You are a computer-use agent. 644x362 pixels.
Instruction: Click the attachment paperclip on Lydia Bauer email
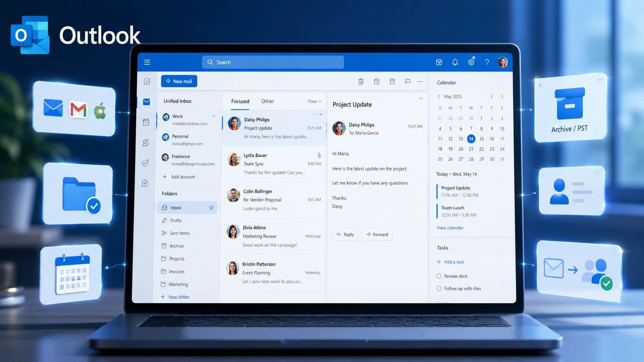pyautogui.click(x=319, y=155)
